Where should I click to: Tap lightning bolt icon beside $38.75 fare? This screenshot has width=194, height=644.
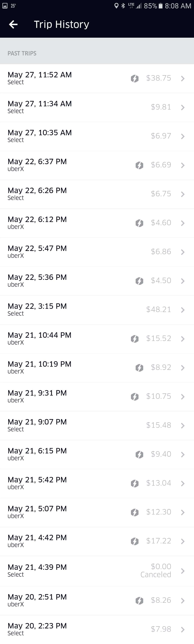135,79
